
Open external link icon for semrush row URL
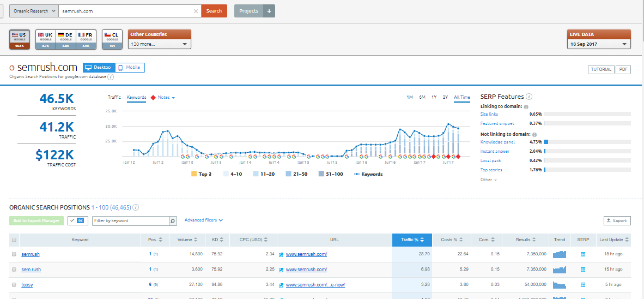click(x=281, y=255)
